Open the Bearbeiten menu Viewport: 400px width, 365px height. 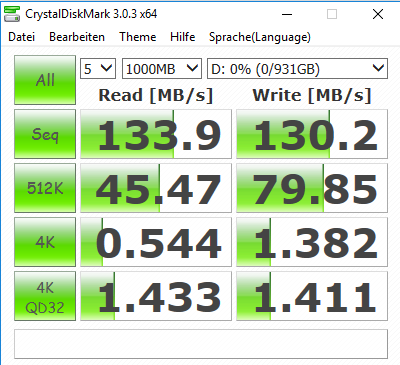point(77,37)
